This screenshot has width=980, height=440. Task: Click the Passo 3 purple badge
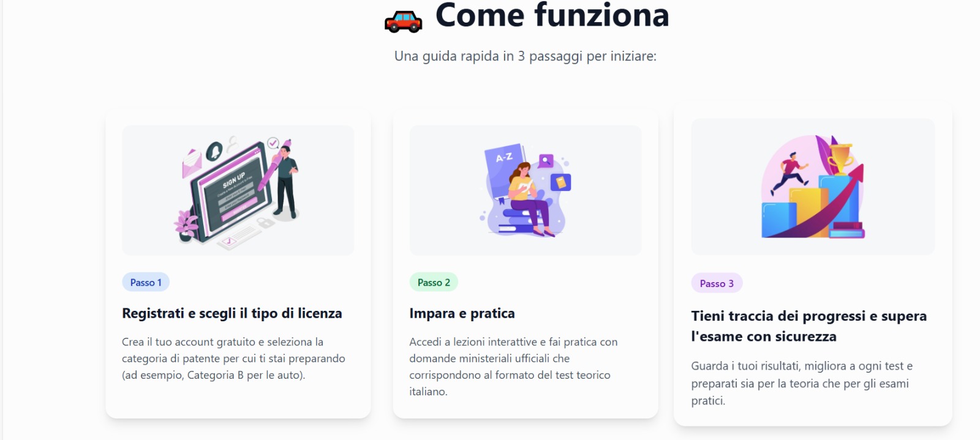[717, 283]
